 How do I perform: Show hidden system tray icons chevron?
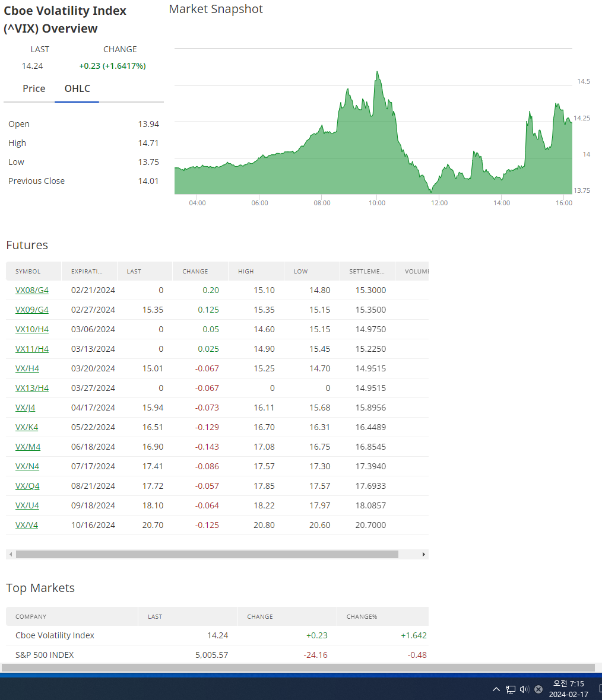pos(496,689)
